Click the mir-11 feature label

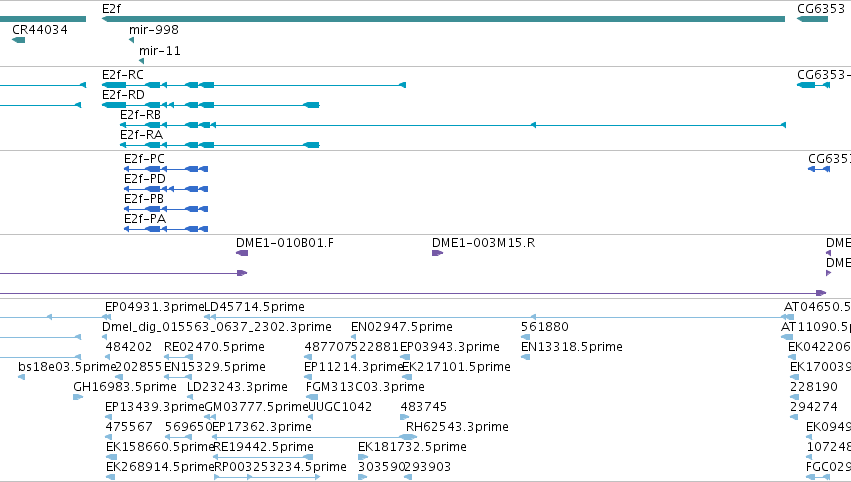click(160, 50)
